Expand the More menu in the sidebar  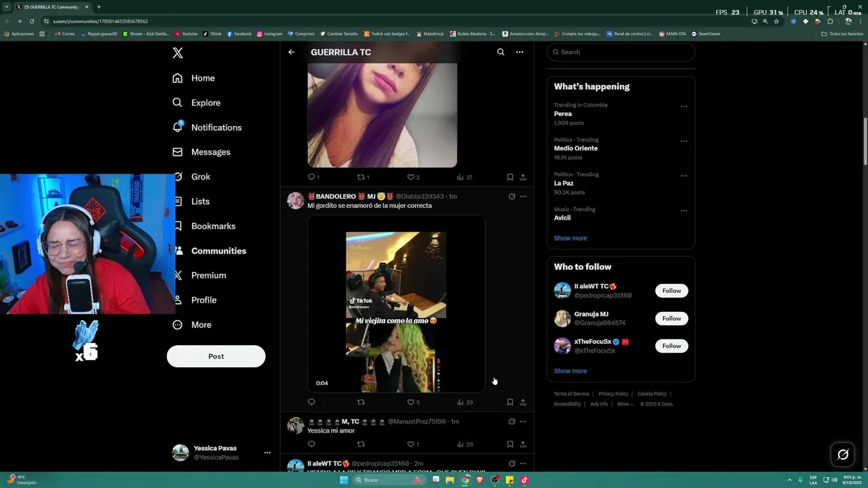point(192,325)
